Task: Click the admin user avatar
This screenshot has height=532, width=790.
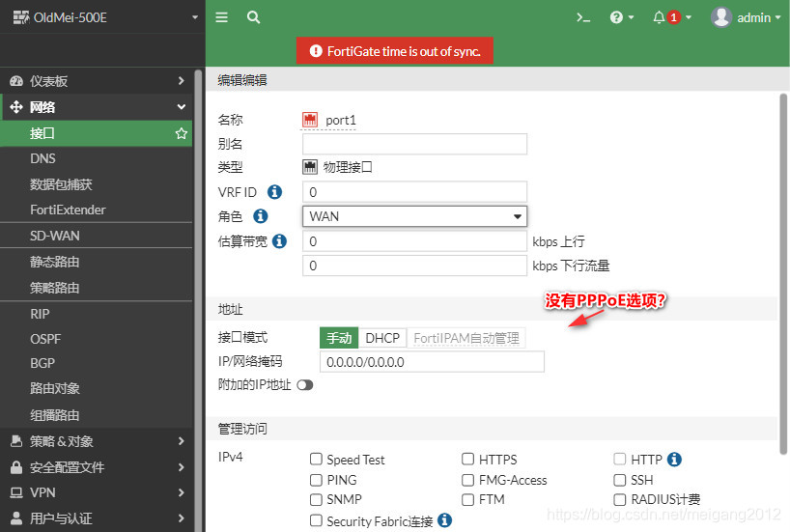Action: tap(721, 17)
